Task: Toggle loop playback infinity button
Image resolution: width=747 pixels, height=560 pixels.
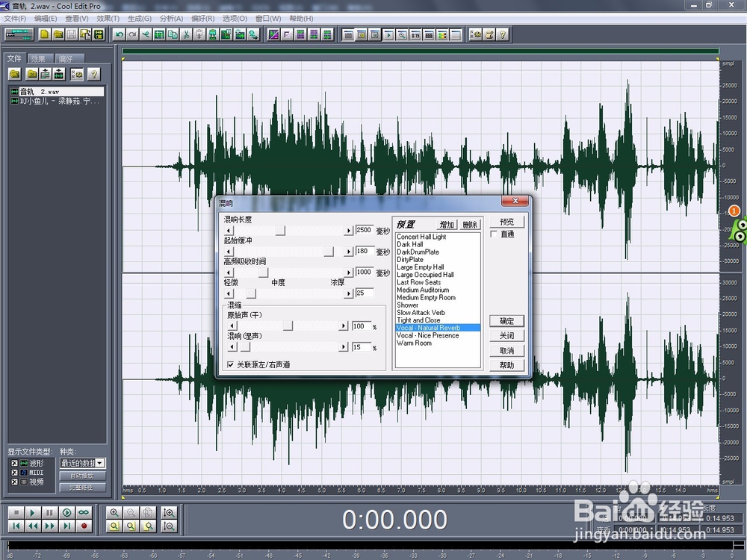Action: click(84, 512)
